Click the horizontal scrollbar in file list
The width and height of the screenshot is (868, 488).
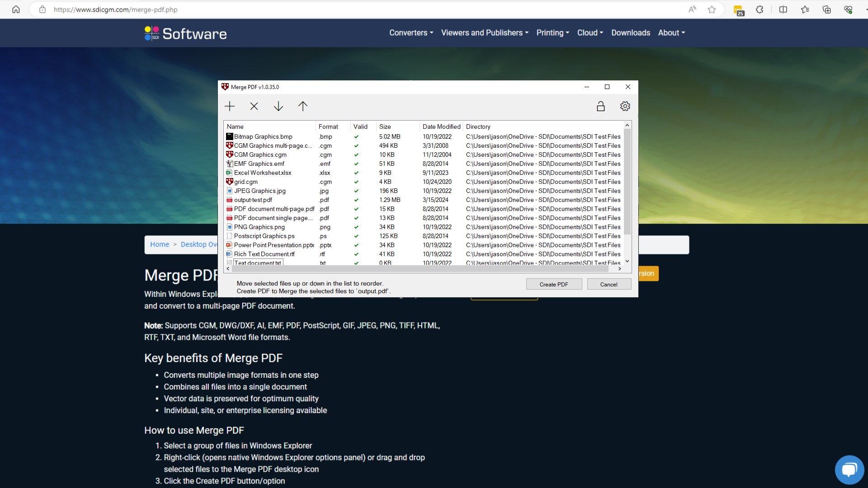point(420,268)
